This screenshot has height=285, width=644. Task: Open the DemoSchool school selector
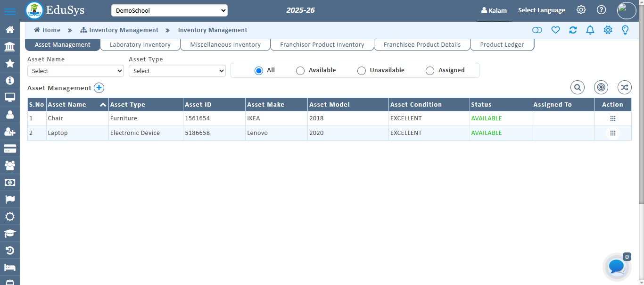pos(169,10)
